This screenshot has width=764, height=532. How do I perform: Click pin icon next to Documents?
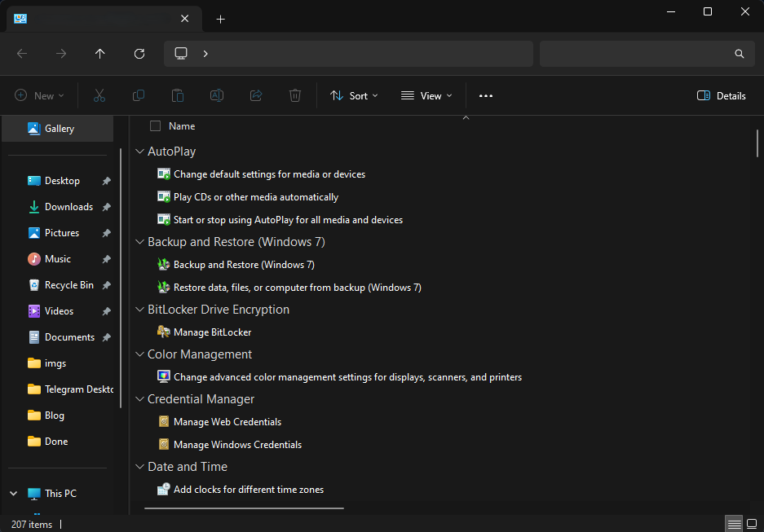point(106,337)
